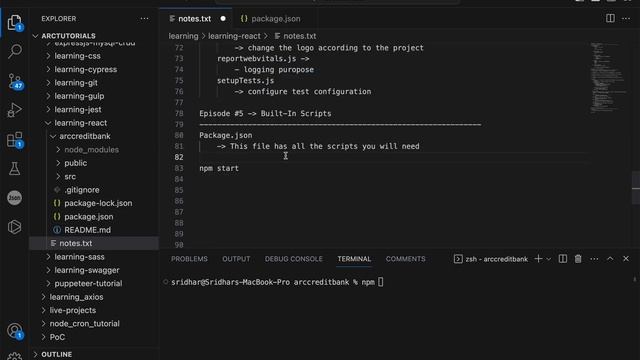Screen dimensions: 640x360
Task: Expand the live-projects folder
Action: tap(73, 310)
